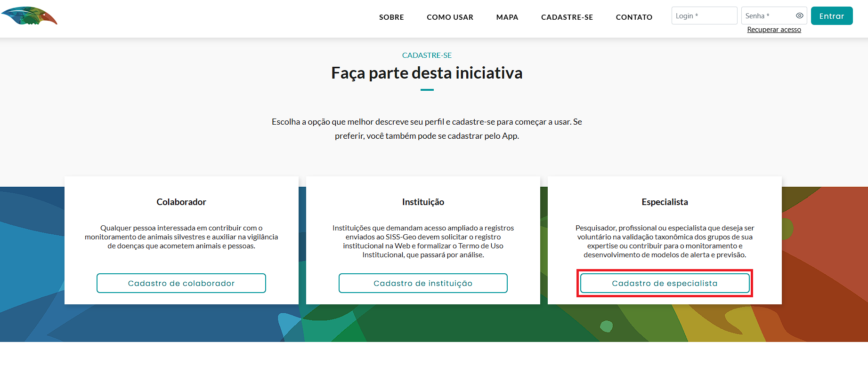
Task: Click the SISS-Geo bird logo
Action: click(x=29, y=16)
